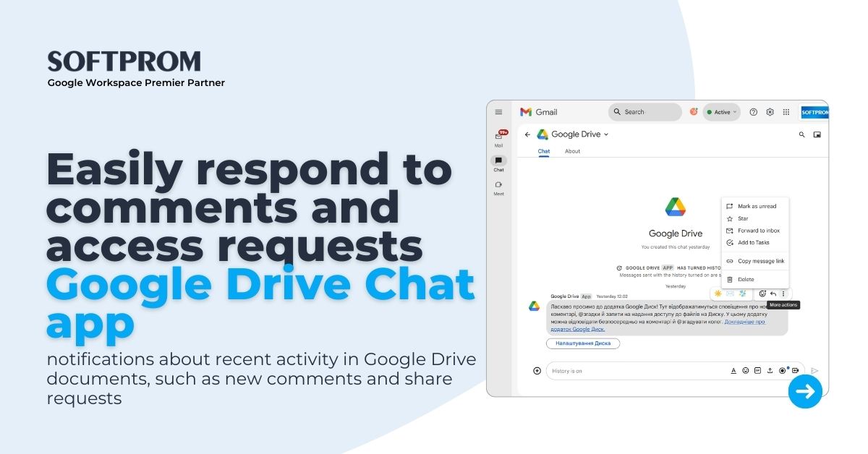The width and height of the screenshot is (868, 454).
Task: Click the plus button beside message box
Action: (x=537, y=371)
